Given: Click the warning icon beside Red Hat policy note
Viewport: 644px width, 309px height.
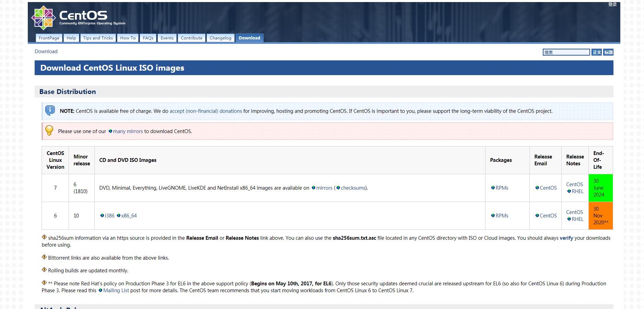Looking at the screenshot, I should tap(44, 283).
